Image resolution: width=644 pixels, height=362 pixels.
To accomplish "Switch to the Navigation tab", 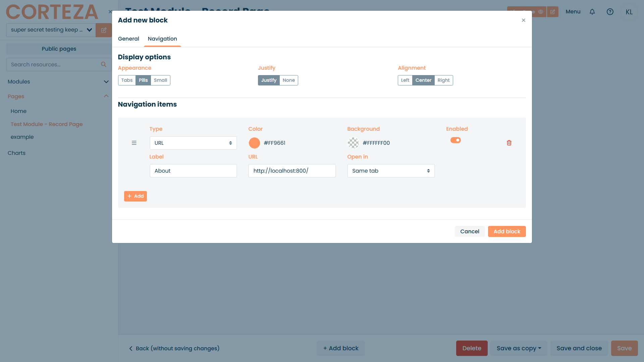I will click(162, 39).
